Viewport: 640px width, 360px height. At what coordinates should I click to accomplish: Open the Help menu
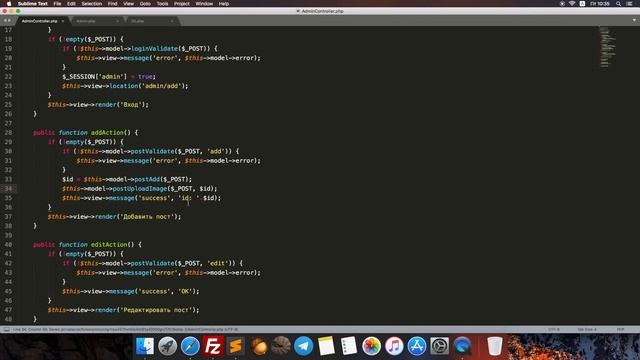pyautogui.click(x=224, y=4)
